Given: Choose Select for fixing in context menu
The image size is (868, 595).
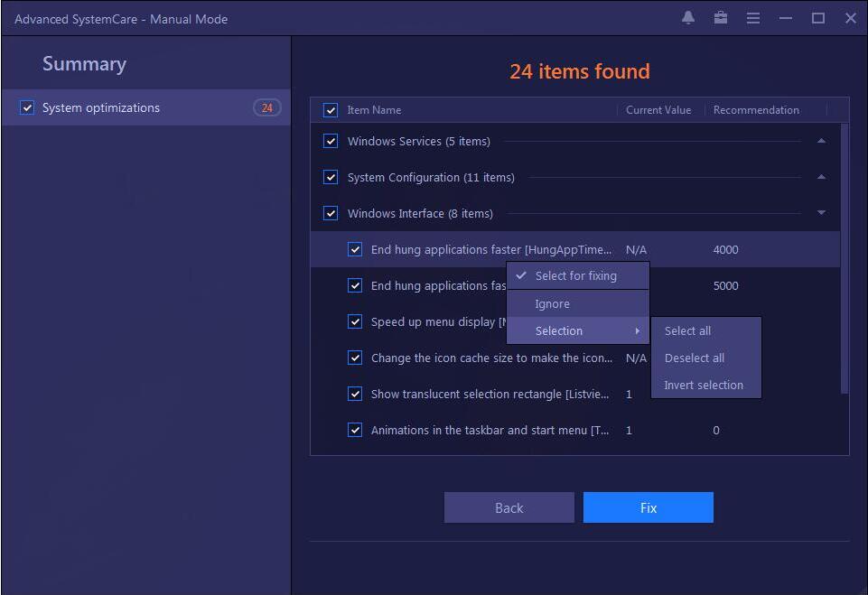Looking at the screenshot, I should click(578, 275).
